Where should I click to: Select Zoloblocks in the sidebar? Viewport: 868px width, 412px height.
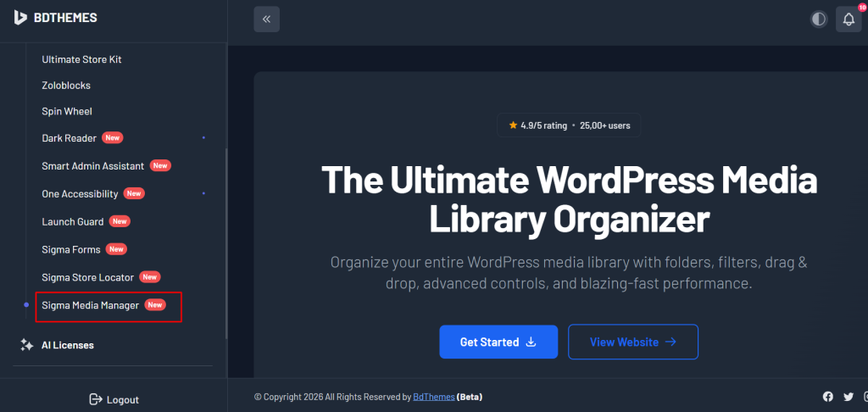(x=66, y=86)
